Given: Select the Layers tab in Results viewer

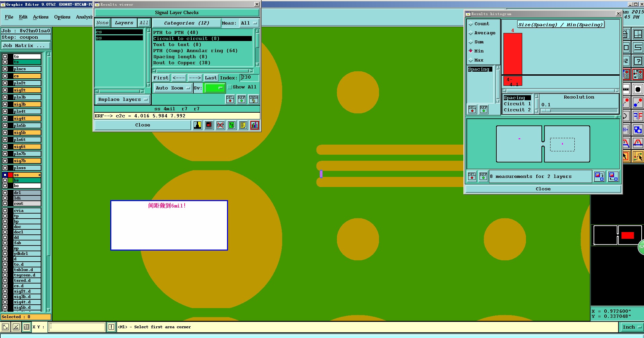Looking at the screenshot, I should point(124,23).
